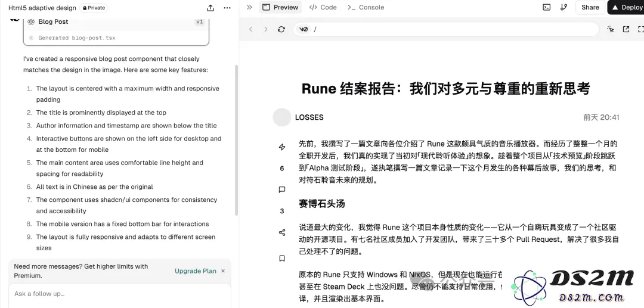
Task: Click the LOSSES author avatar circle
Action: click(282, 117)
